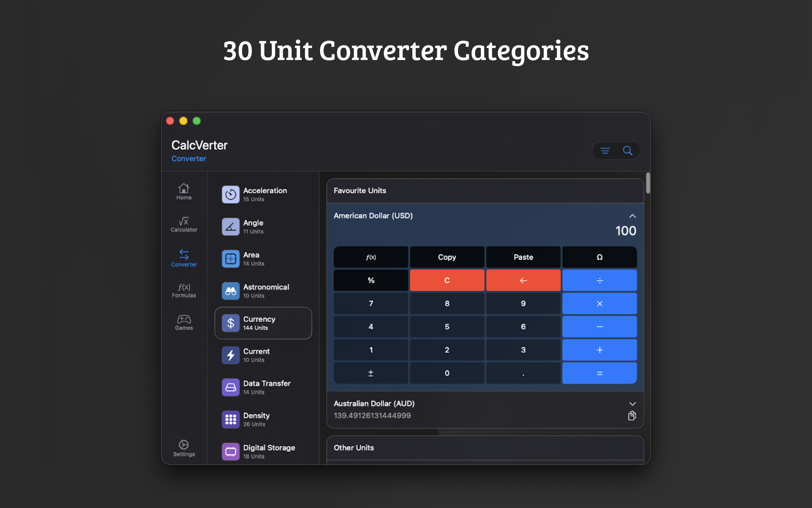Click the plus-minus sign key
The width and height of the screenshot is (812, 508).
(x=371, y=373)
